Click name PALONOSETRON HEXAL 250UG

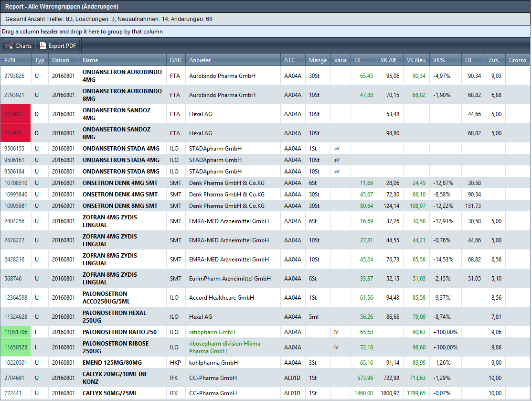coord(114,317)
